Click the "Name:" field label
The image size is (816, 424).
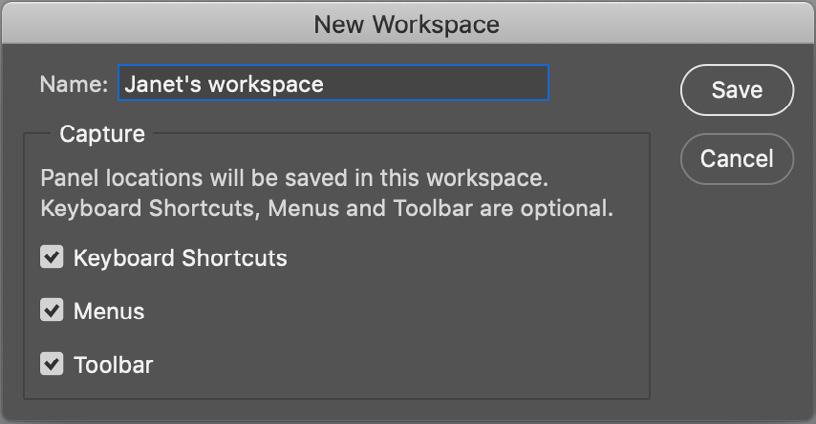click(x=74, y=84)
